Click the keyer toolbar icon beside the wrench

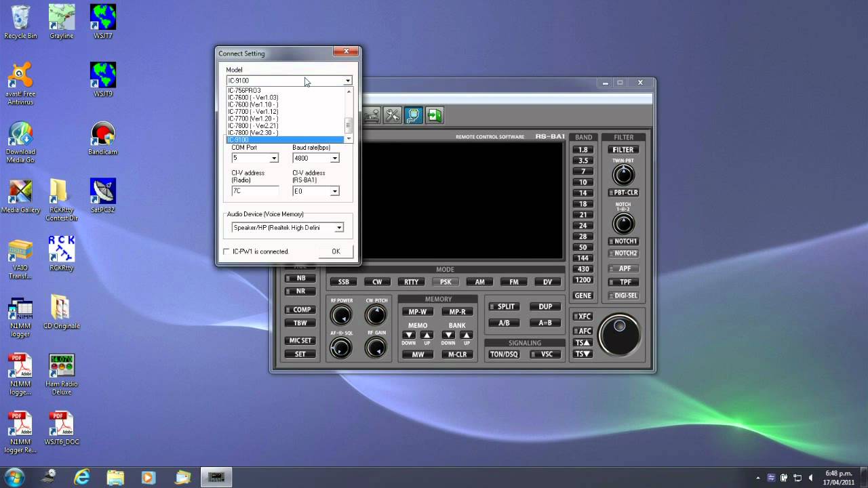[x=372, y=115]
